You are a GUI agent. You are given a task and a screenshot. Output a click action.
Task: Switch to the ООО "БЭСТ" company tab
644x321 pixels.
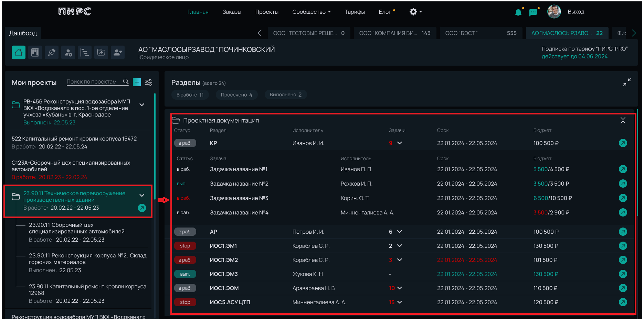(x=481, y=33)
